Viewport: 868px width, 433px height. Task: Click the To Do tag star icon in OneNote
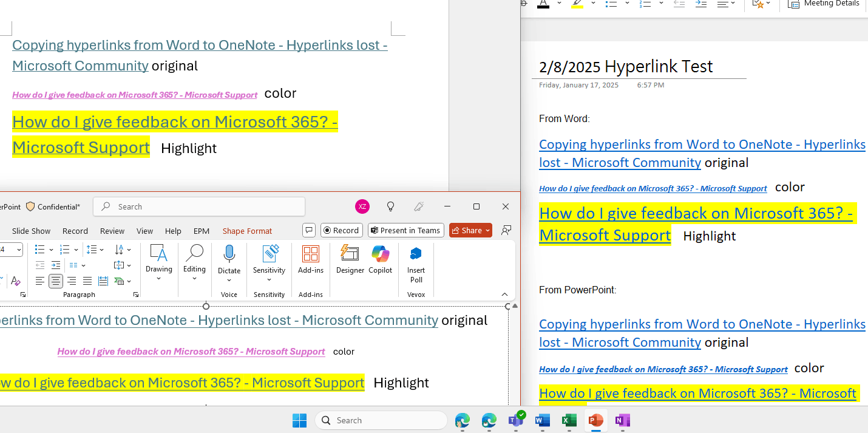pyautogui.click(x=758, y=4)
